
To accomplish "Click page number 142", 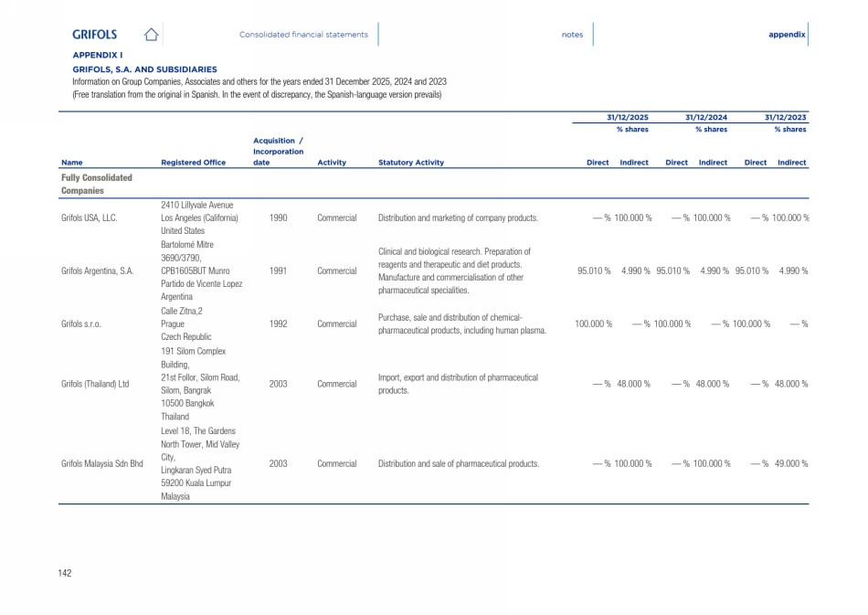I will [x=65, y=573].
